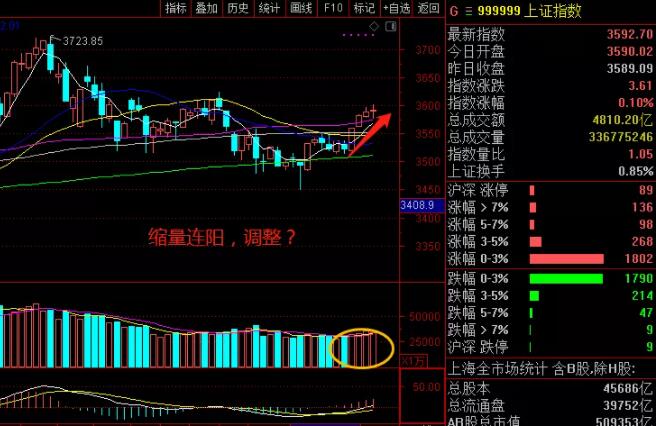Open the 历史 history option

pyautogui.click(x=238, y=8)
